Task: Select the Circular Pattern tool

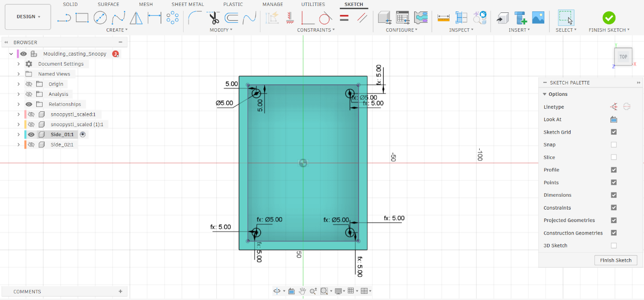Action: [172, 18]
